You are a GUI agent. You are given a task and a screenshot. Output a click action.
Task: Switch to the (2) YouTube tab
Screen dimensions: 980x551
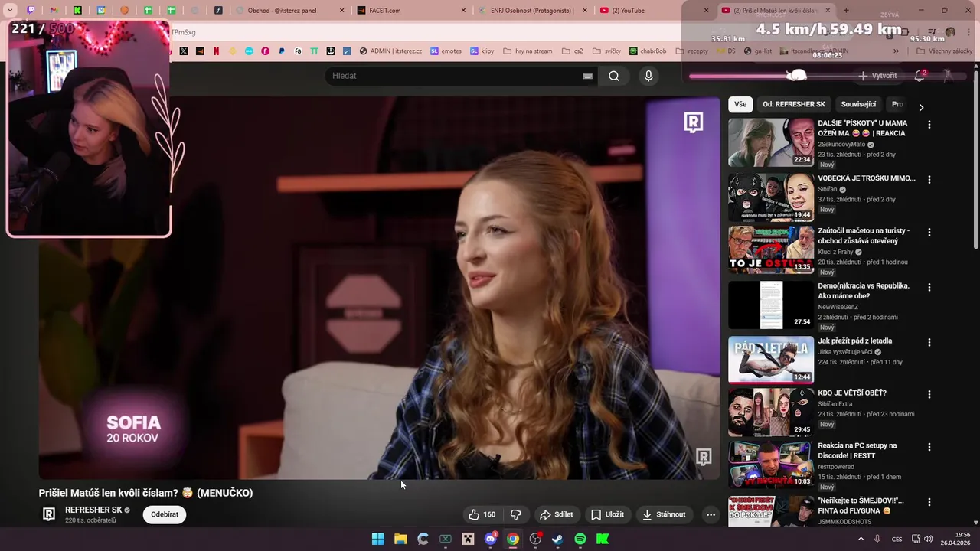pyautogui.click(x=654, y=11)
